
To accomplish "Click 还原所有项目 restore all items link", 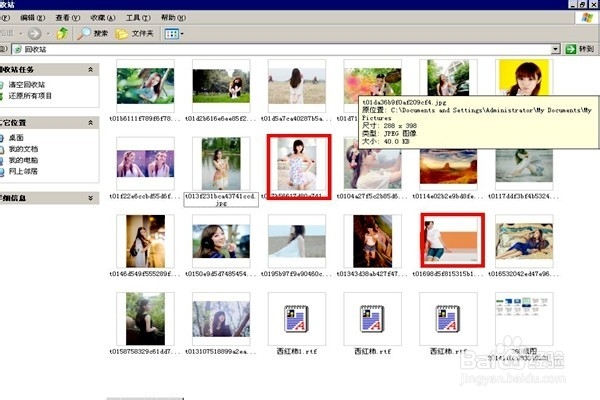I will tap(30, 96).
